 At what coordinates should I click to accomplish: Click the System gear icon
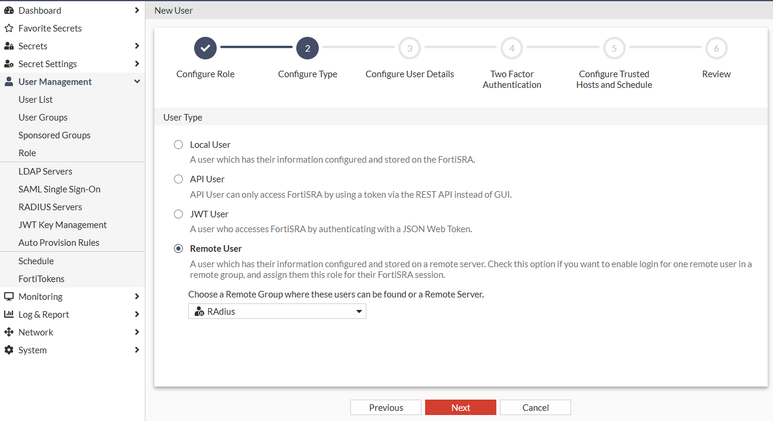(9, 350)
